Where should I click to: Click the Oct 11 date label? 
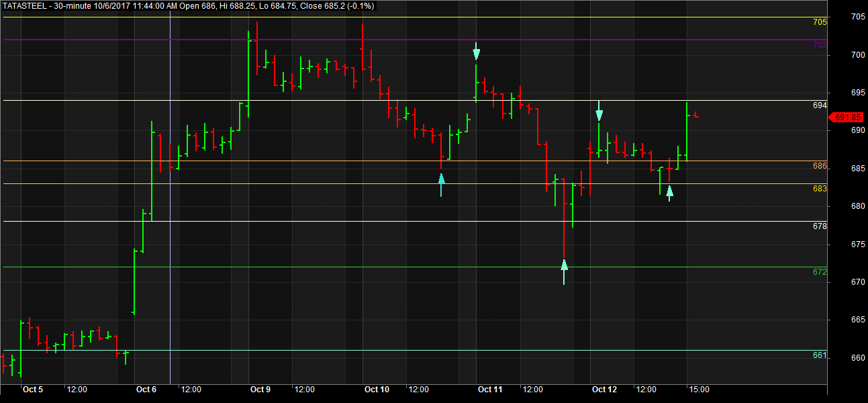click(x=490, y=390)
